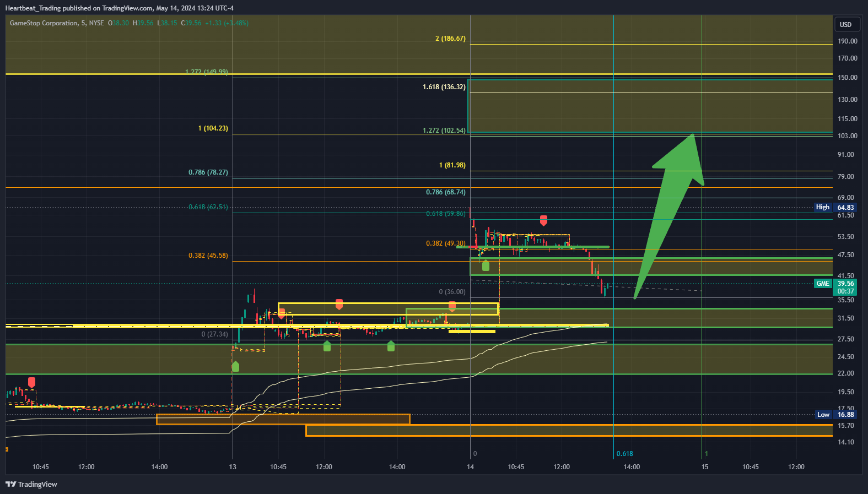Viewport: 868px width, 494px height.
Task: Click the L38.15 low value
Action: [x=168, y=23]
